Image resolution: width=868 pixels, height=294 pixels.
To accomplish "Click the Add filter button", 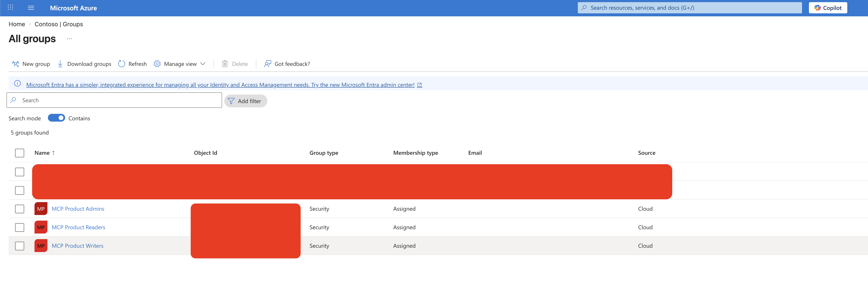I will (x=245, y=101).
